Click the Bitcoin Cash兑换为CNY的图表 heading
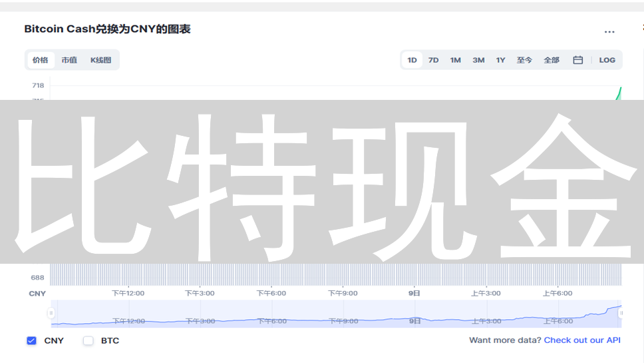The height and width of the screenshot is (363, 644). (x=107, y=29)
